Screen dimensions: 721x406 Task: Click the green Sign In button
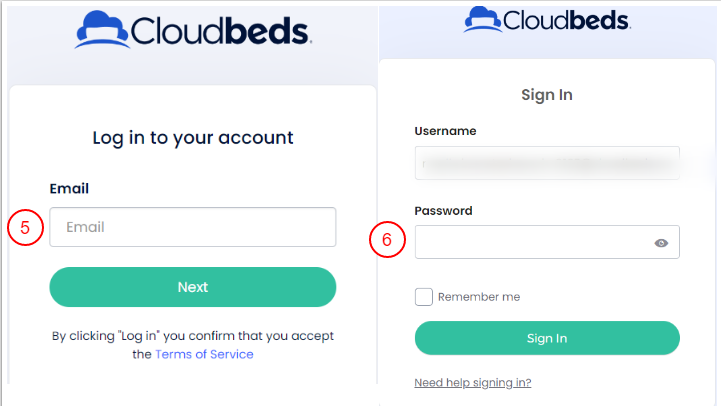(x=547, y=338)
